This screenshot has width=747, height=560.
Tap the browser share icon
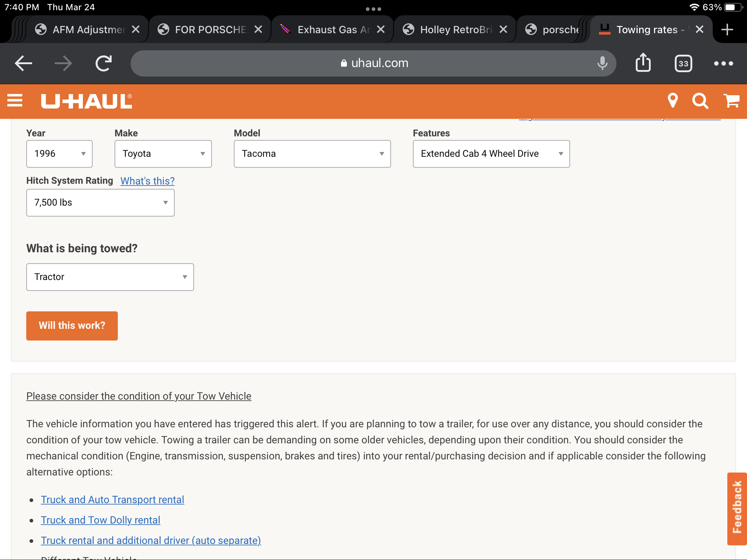coord(643,63)
